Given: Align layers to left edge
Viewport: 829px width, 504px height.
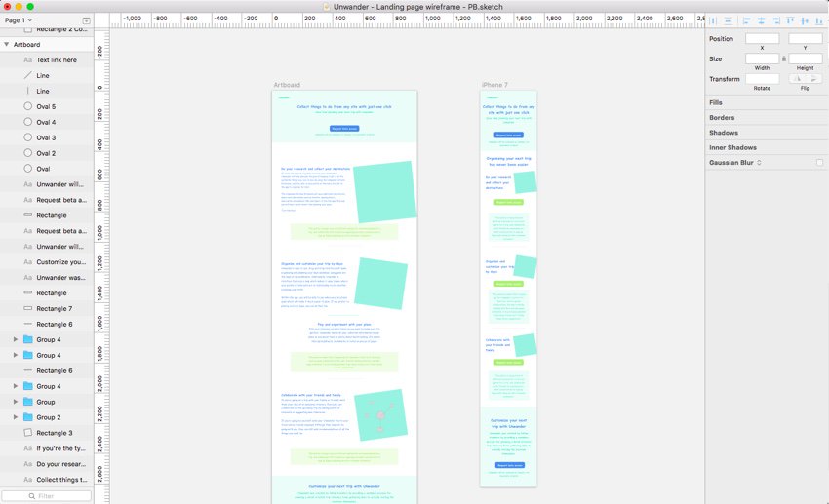Looking at the screenshot, I should tap(746, 21).
